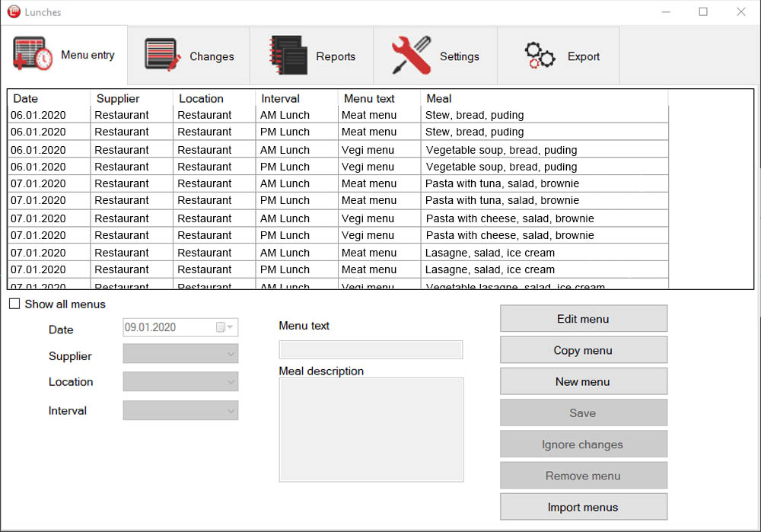761x532 pixels.
Task: Click the Copy menu button
Action: click(x=584, y=350)
